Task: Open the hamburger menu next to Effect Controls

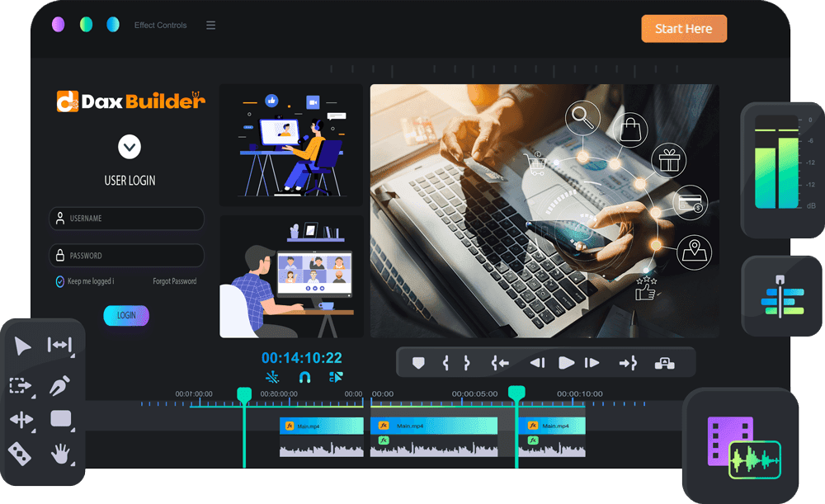Action: [211, 25]
